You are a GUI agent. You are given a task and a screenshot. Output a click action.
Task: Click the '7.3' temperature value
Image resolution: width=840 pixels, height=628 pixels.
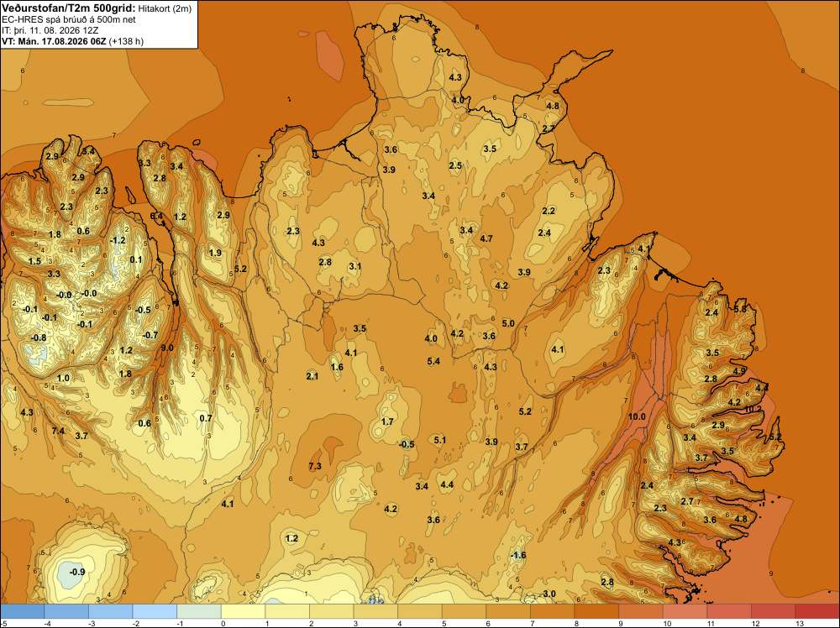pos(315,466)
